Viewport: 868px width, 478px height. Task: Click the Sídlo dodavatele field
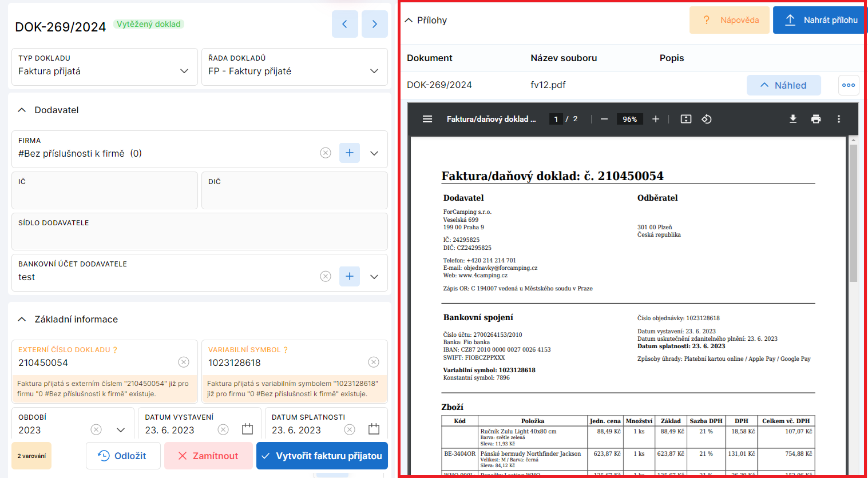click(x=200, y=232)
